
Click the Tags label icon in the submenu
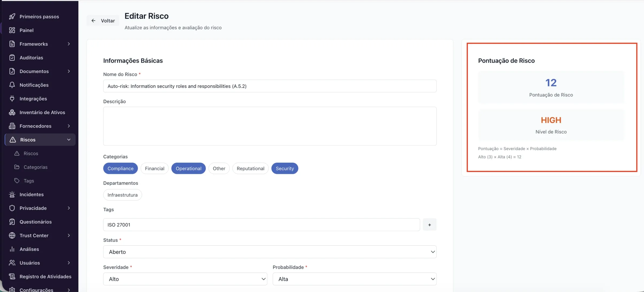(x=17, y=181)
